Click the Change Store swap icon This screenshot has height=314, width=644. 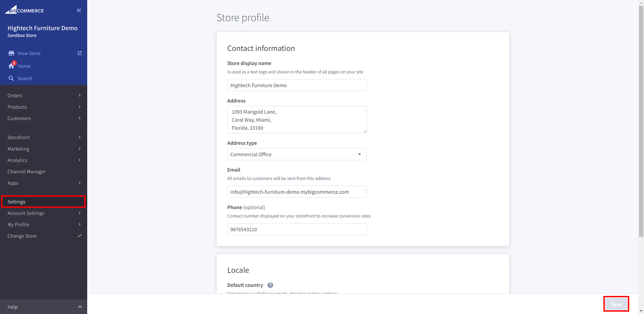[x=79, y=236]
